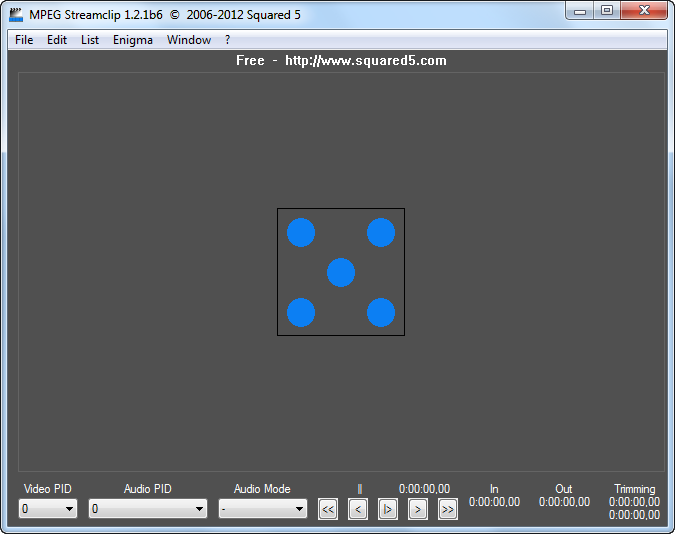Click the Out timecode value
Image resolution: width=675 pixels, height=534 pixels.
click(x=564, y=502)
